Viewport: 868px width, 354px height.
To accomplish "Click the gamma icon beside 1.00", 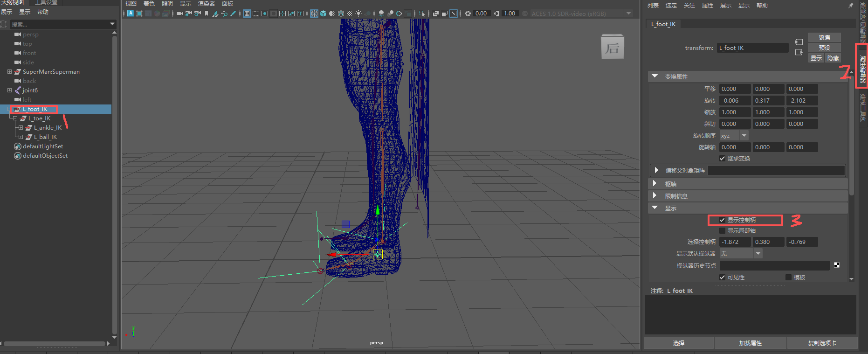I will tap(496, 14).
